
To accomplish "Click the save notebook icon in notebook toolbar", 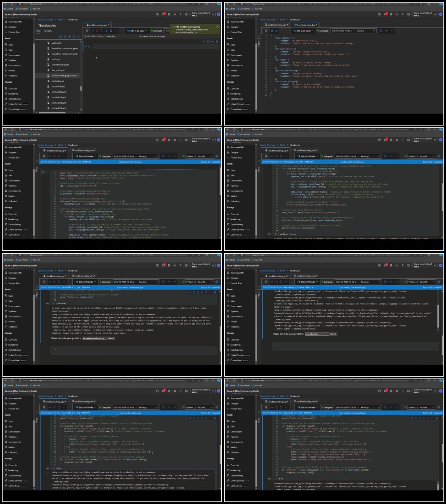I will [111, 31].
